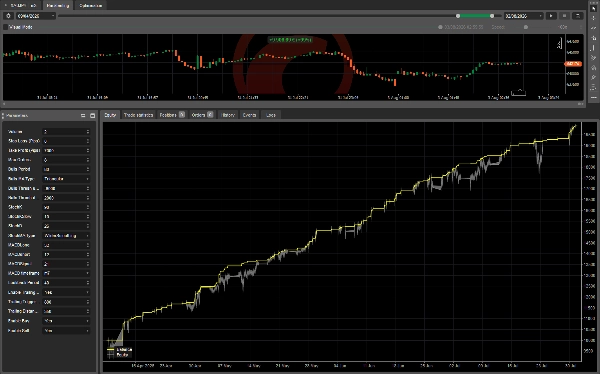
Task: Maximize the Parameters panel with window icon
Action: pos(92,115)
